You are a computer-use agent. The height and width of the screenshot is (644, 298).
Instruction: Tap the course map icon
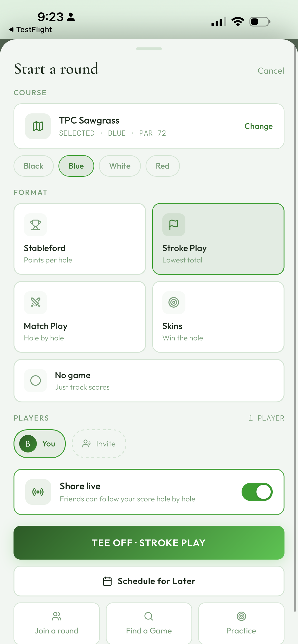coord(38,126)
